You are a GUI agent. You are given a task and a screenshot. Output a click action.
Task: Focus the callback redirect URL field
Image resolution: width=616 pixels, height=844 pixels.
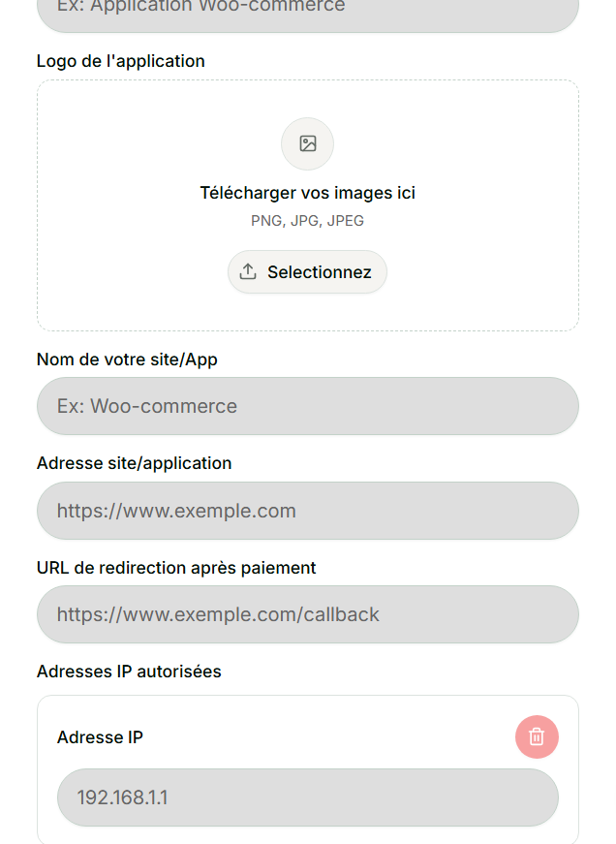click(307, 614)
